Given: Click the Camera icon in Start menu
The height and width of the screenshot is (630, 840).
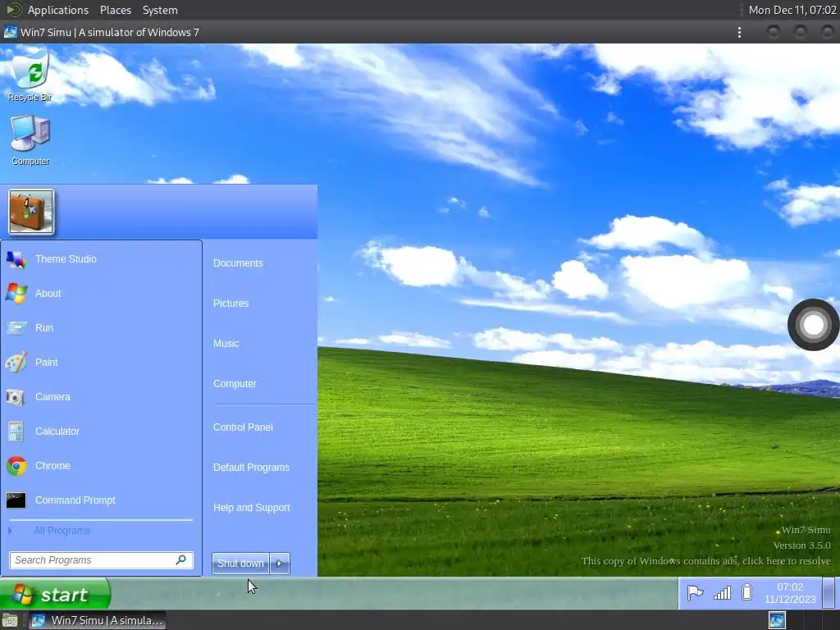Looking at the screenshot, I should click(16, 397).
